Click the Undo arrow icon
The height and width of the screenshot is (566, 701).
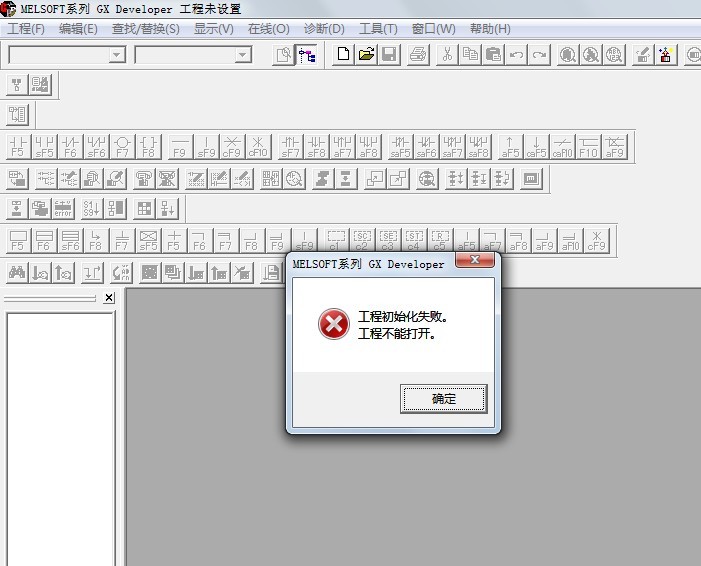pos(516,55)
